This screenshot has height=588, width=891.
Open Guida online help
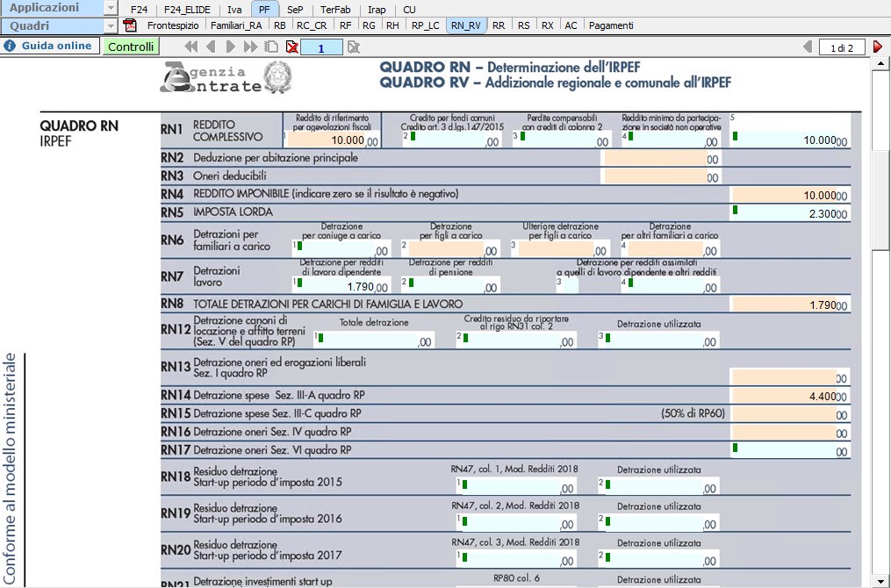tap(50, 46)
